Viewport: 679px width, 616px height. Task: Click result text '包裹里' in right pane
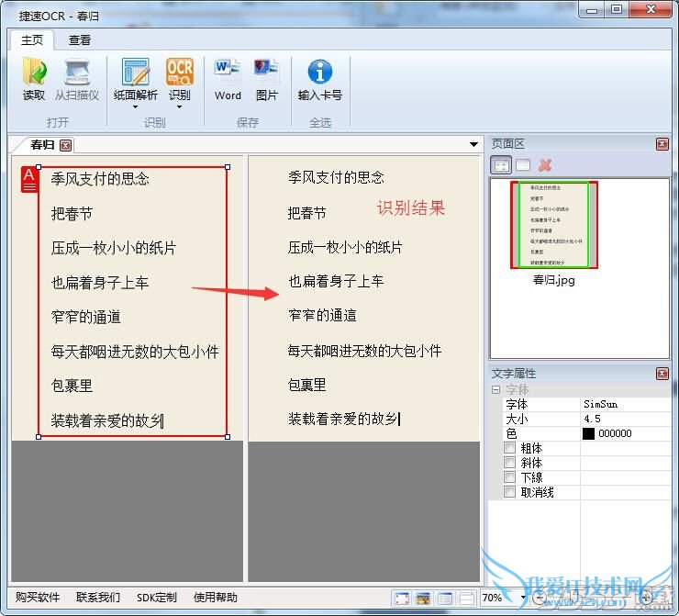[307, 385]
